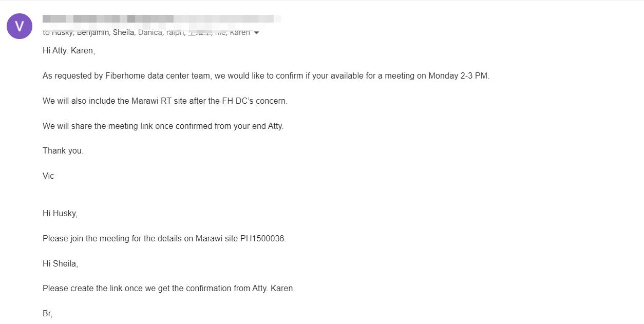This screenshot has width=644, height=324.
Task: Click the purple V sender avatar
Action: point(20,26)
